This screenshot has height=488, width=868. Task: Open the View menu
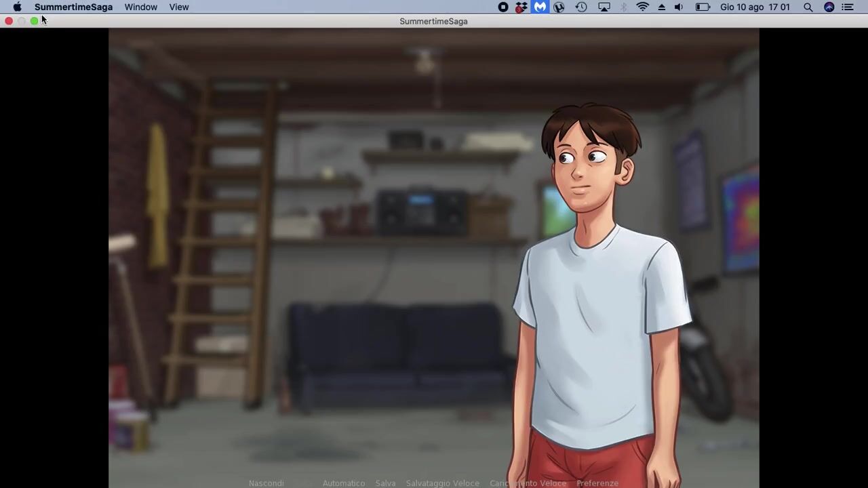point(179,7)
